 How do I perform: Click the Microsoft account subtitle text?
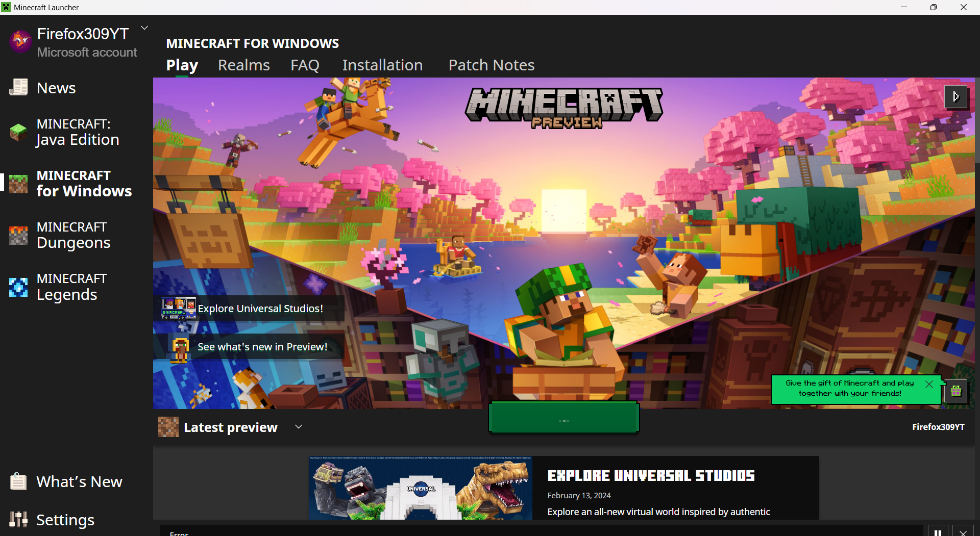point(87,52)
